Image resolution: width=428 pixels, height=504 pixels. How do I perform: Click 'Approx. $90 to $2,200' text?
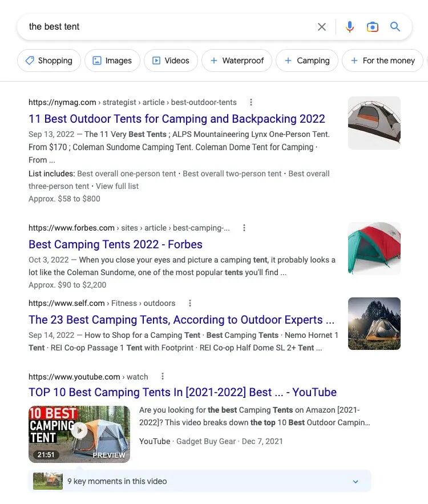67,285
